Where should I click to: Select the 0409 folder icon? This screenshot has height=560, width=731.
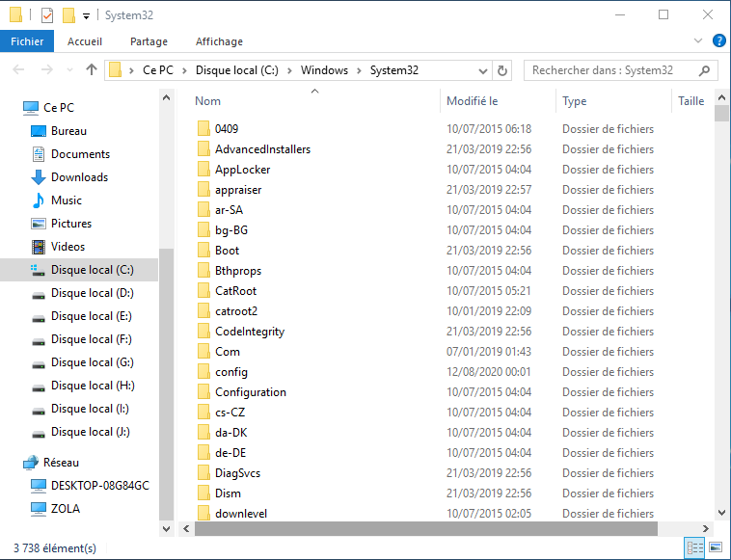203,128
